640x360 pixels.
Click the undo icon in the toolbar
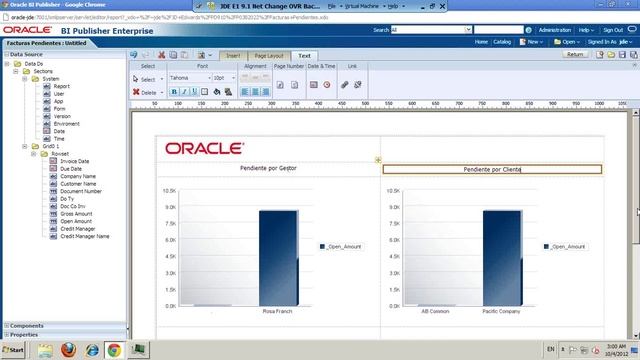click(133, 55)
